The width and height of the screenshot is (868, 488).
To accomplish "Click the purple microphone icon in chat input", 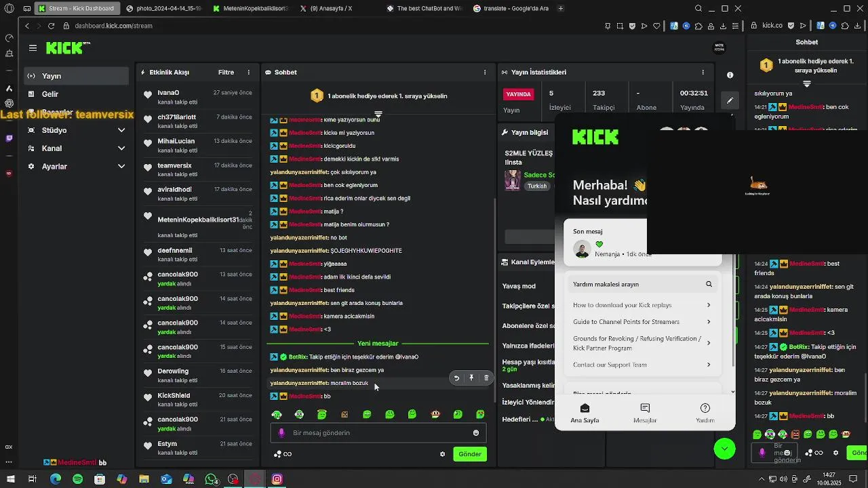I will [281, 433].
